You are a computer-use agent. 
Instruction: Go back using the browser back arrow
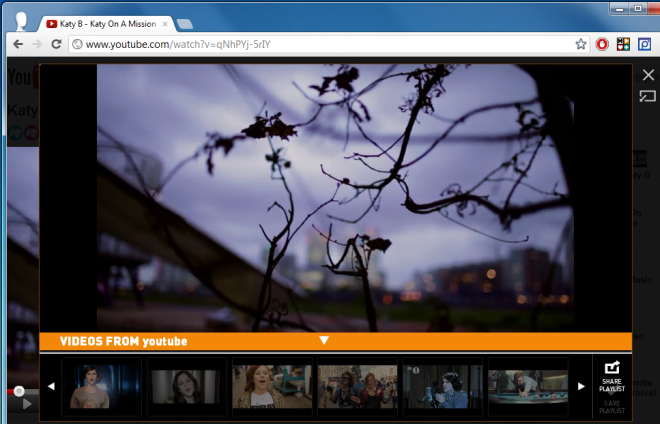[18, 44]
